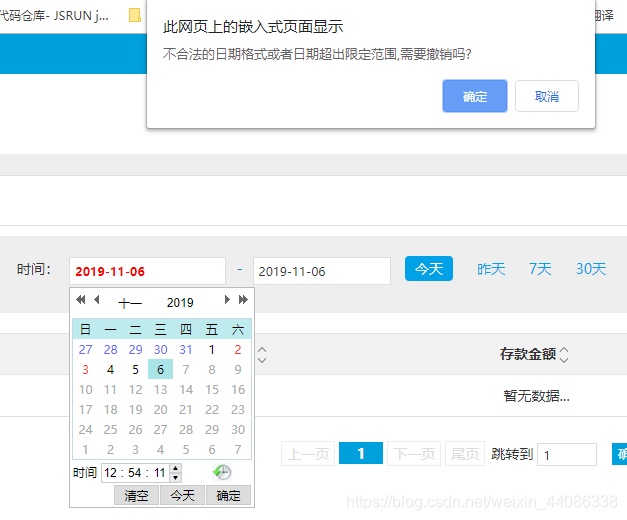This screenshot has width=627, height=520.
Task: Click 确定 button in calendar footer
Action: pos(228,495)
